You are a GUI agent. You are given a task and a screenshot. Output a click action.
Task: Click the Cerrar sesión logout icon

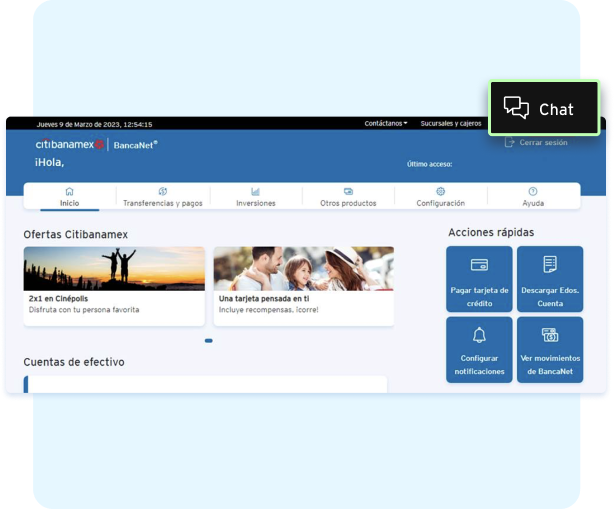click(509, 142)
